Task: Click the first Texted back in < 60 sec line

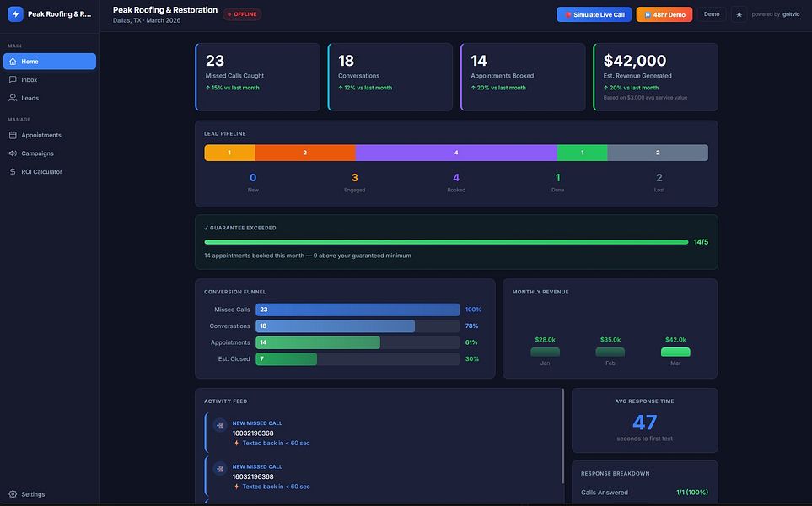Action: click(272, 444)
